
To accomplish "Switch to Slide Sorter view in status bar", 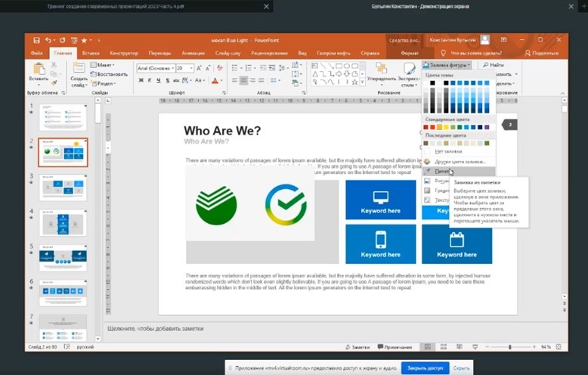I will pyautogui.click(x=443, y=347).
